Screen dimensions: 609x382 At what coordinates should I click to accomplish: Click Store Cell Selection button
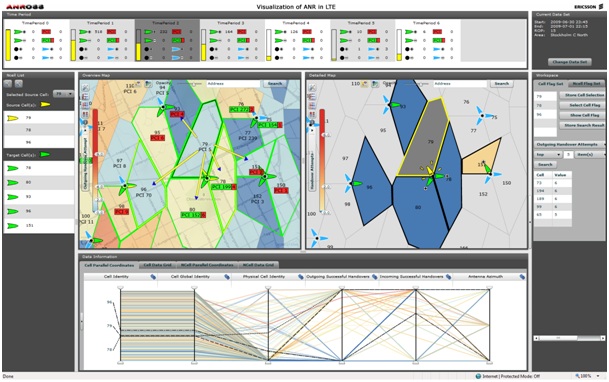(x=583, y=95)
